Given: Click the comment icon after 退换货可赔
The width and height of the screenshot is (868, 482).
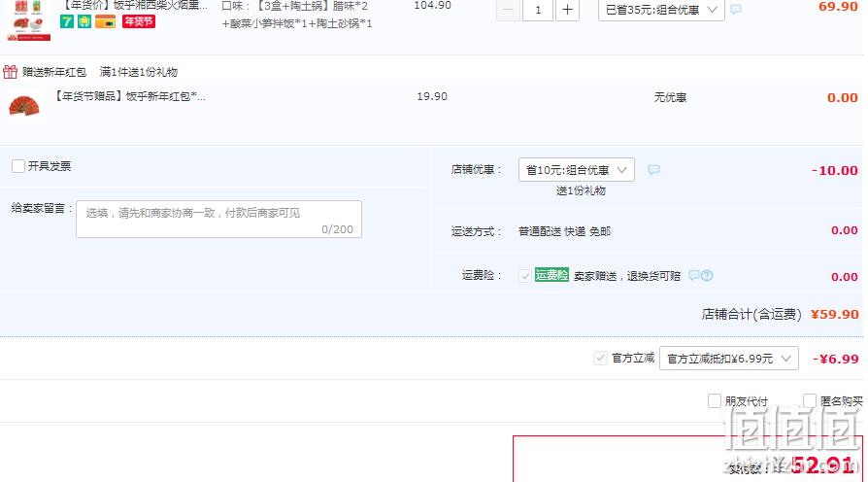Looking at the screenshot, I should tap(694, 275).
